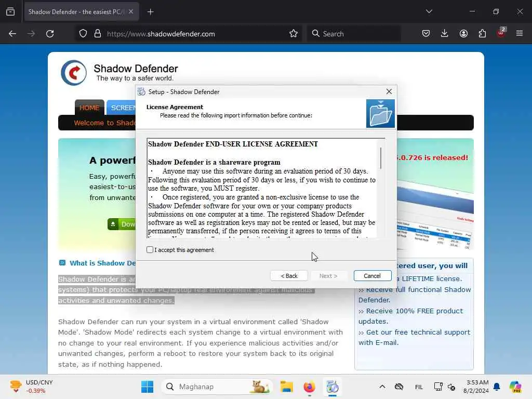Viewport: 532px width, 399px height.
Task: Click the greyed-out Next button in setup
Action: 328,276
